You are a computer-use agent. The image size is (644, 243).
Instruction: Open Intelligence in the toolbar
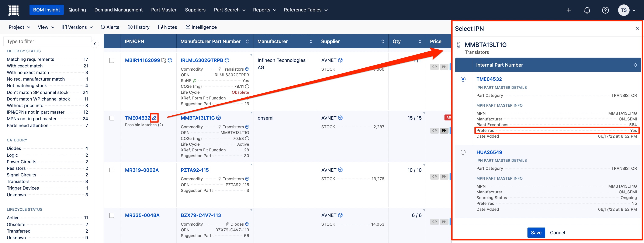click(201, 27)
